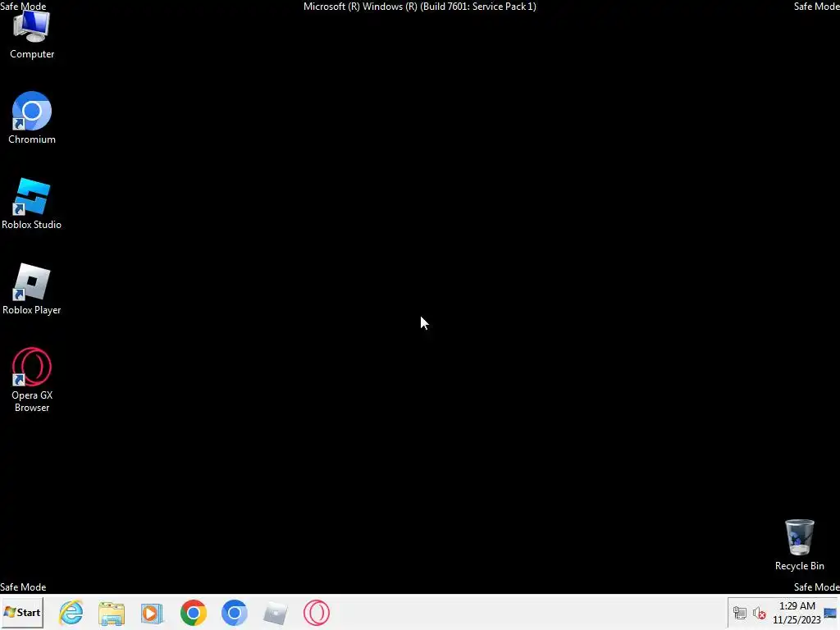The width and height of the screenshot is (840, 630).
Task: Launch Windows Media Player from the taskbar
Action: pyautogui.click(x=152, y=613)
